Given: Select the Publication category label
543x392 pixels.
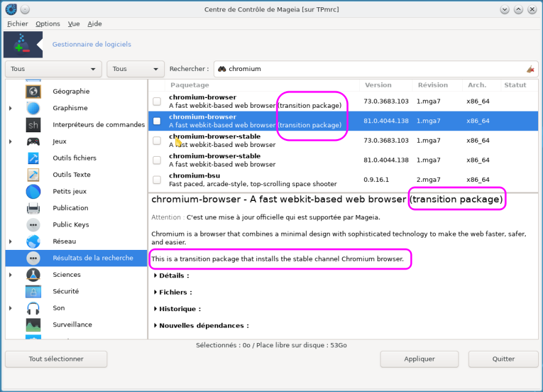Looking at the screenshot, I should tap(70, 208).
